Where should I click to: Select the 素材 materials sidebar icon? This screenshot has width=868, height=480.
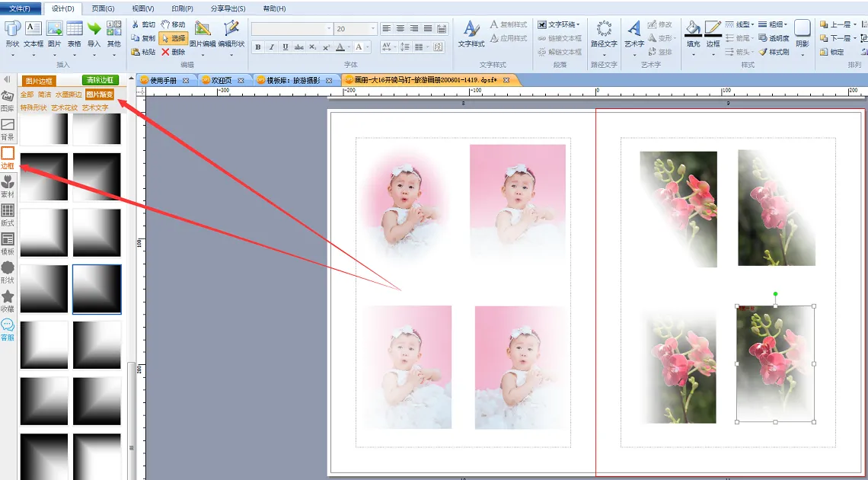tap(8, 185)
